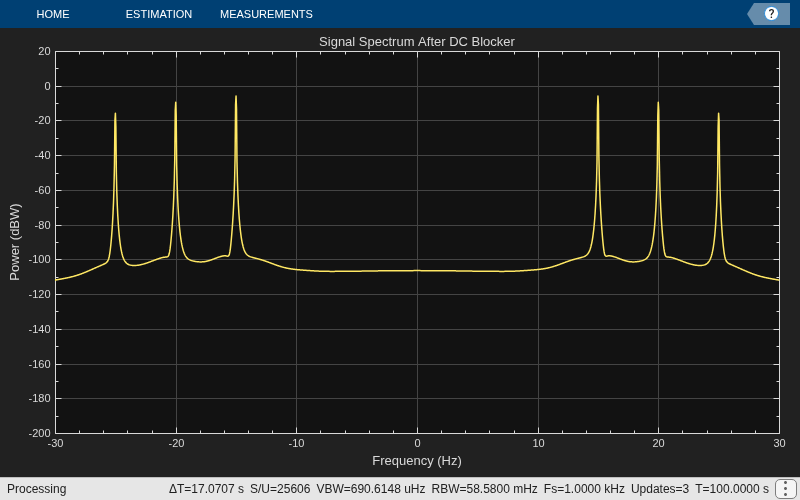800x500 pixels.
Task: Click the spectrum peak at 25 Hz
Action: coord(718,114)
